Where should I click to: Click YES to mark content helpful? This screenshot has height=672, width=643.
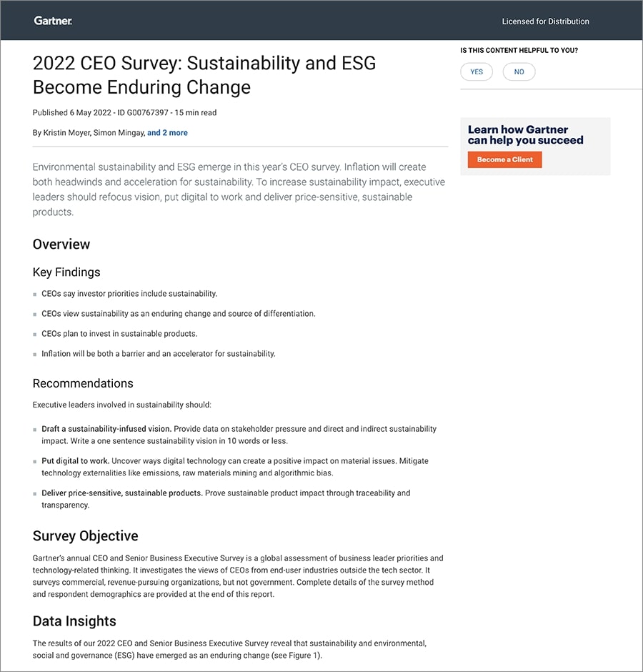click(x=477, y=71)
